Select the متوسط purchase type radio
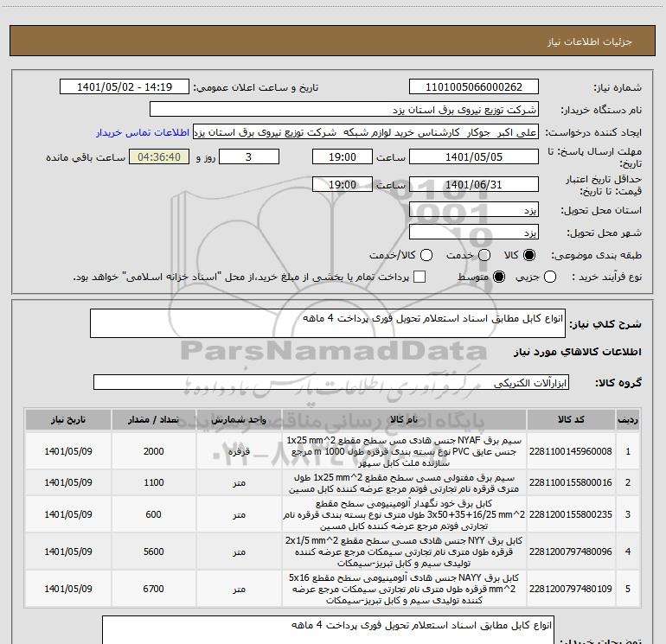 coord(499,277)
